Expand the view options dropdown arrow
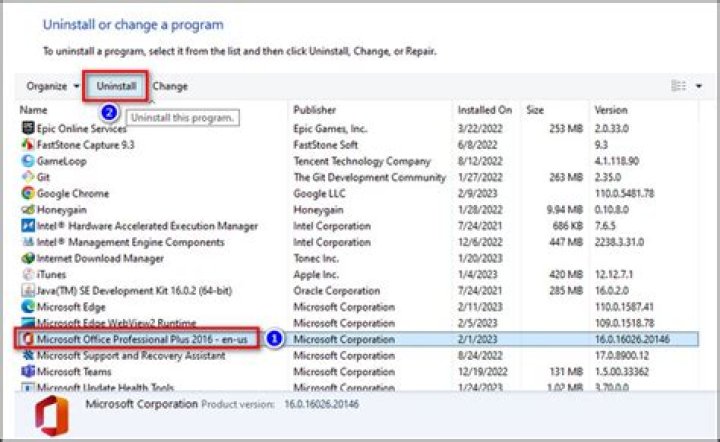The height and width of the screenshot is (442, 720). tap(698, 86)
